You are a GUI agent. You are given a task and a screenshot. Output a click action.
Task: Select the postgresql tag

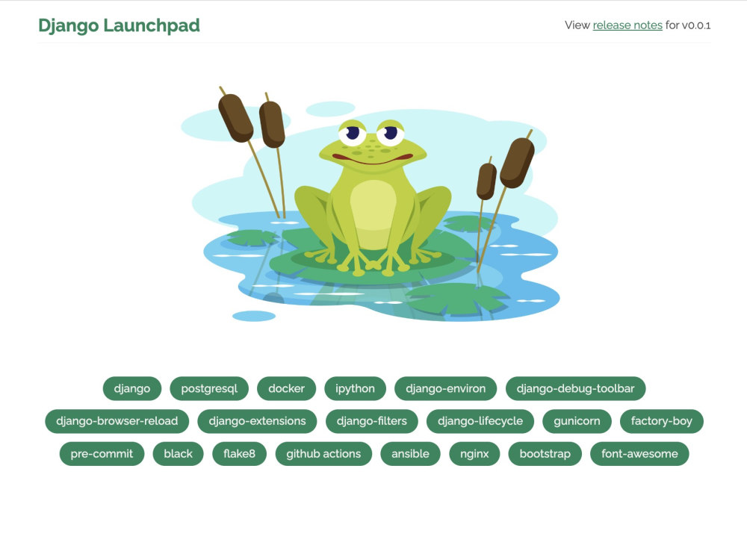(x=209, y=388)
